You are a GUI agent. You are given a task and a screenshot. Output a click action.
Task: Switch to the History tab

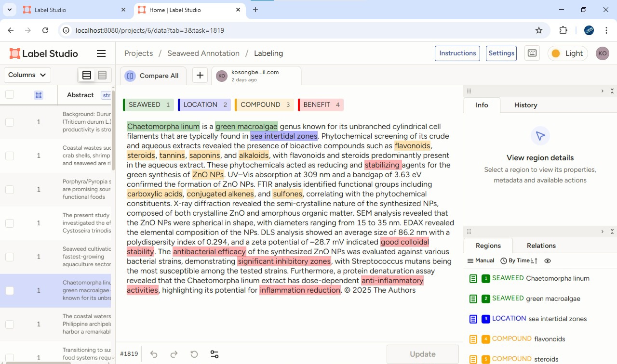pyautogui.click(x=525, y=105)
